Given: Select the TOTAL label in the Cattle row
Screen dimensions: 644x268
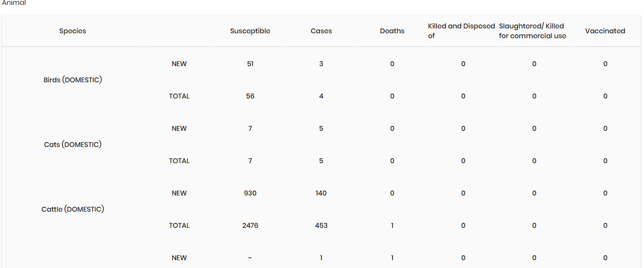Looking at the screenshot, I should click(179, 225).
